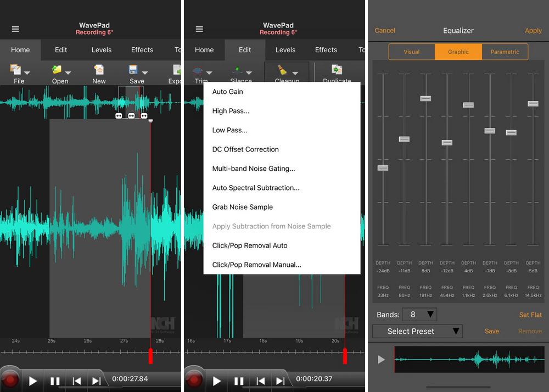Click the right selection handle in overview waveform
Viewport: 549px width, 392px height.
tap(144, 115)
